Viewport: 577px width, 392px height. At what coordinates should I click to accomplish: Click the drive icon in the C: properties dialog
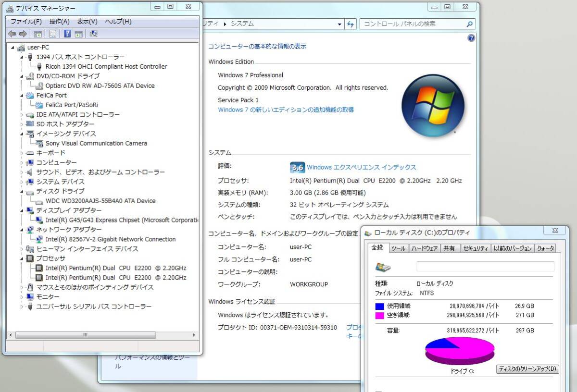[383, 267]
